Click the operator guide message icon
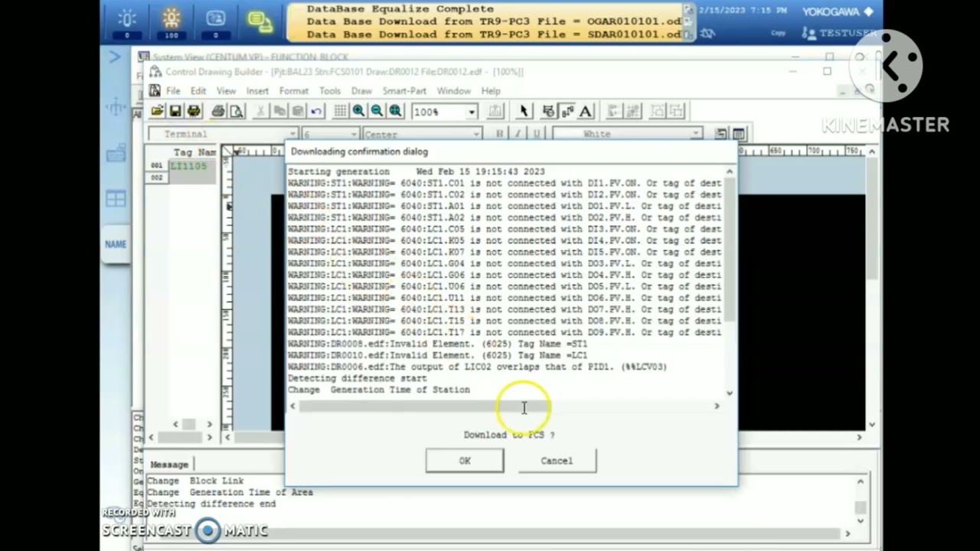 pyautogui.click(x=216, y=23)
